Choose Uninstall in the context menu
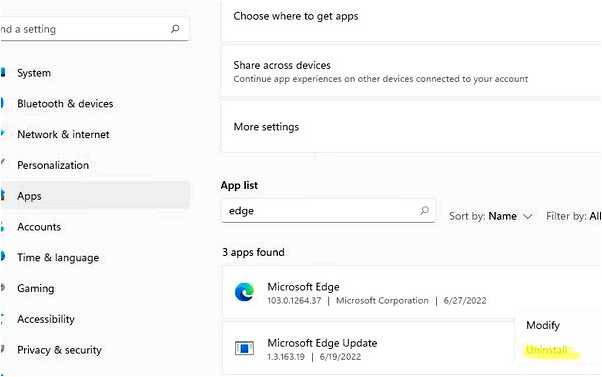 tap(547, 350)
